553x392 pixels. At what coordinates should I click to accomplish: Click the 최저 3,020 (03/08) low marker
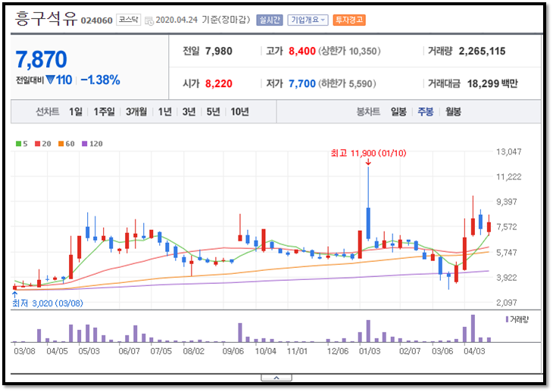click(48, 303)
